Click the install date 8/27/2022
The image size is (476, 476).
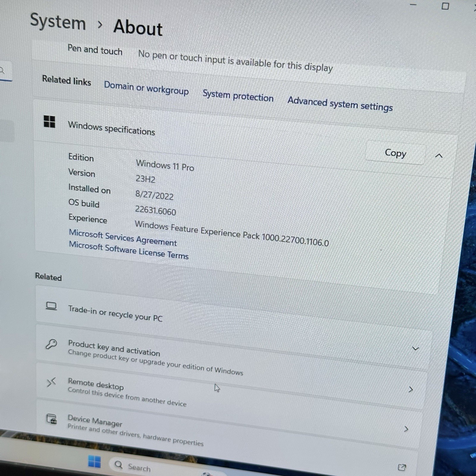(154, 195)
